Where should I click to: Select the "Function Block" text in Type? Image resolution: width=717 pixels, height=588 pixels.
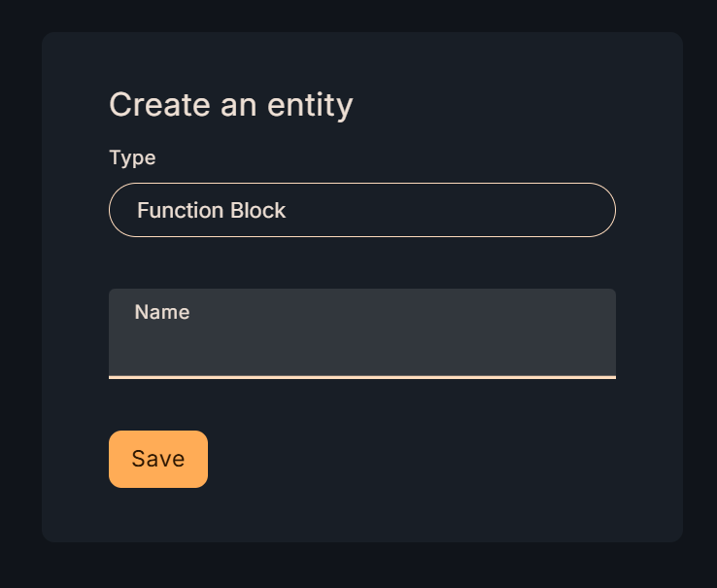pos(211,210)
